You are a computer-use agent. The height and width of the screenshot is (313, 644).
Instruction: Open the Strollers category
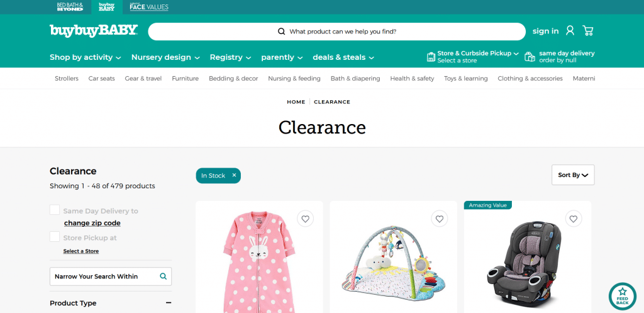pos(67,78)
